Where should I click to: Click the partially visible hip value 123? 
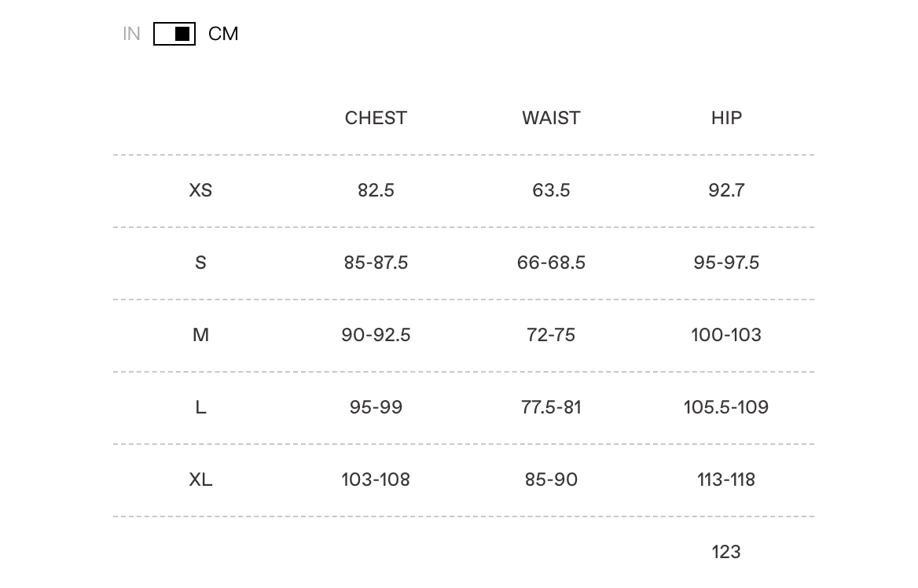coord(726,552)
